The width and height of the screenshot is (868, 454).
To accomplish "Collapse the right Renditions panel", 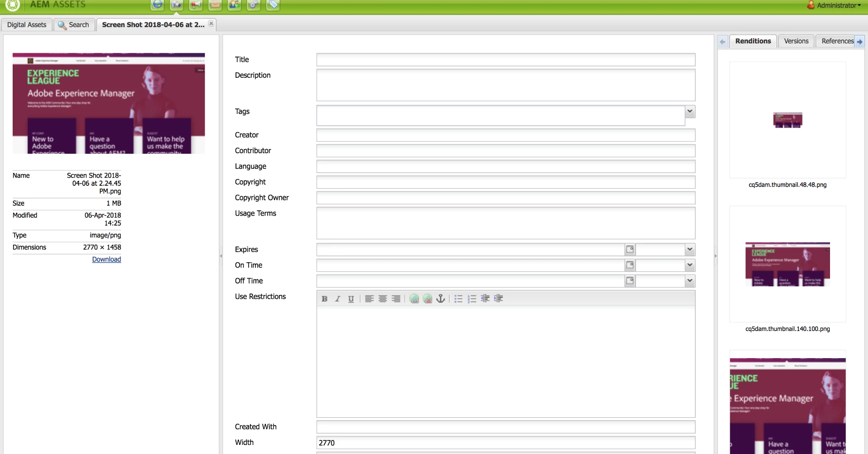I will [715, 256].
